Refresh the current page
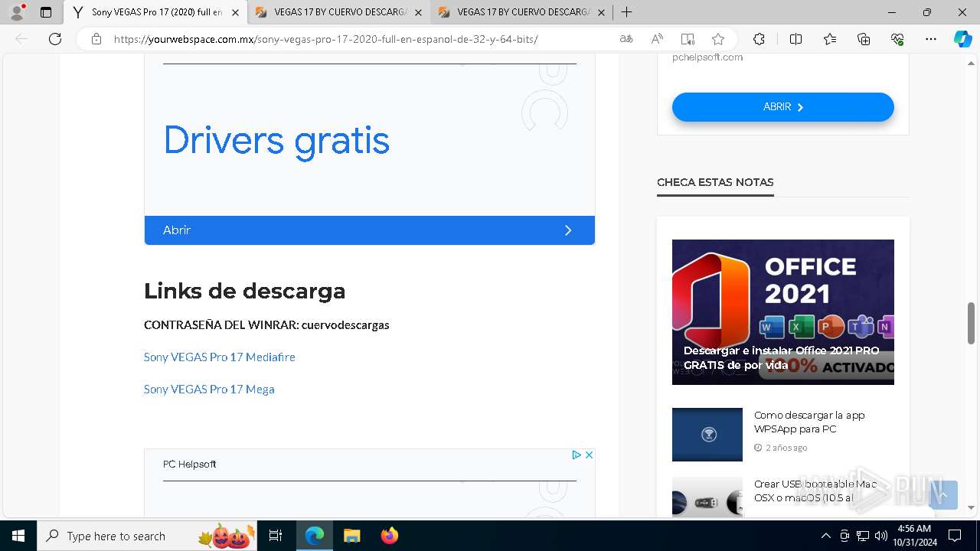 (55, 39)
